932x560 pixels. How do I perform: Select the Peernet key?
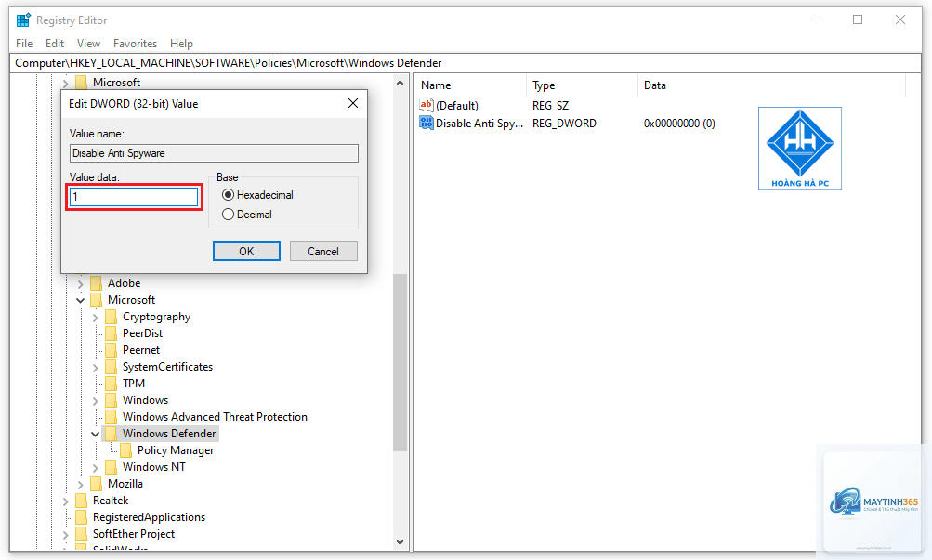[x=141, y=350]
